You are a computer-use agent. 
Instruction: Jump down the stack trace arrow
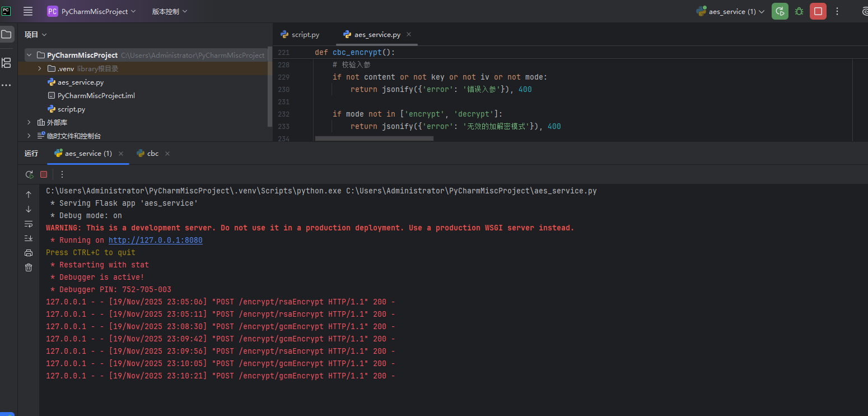tap(29, 209)
